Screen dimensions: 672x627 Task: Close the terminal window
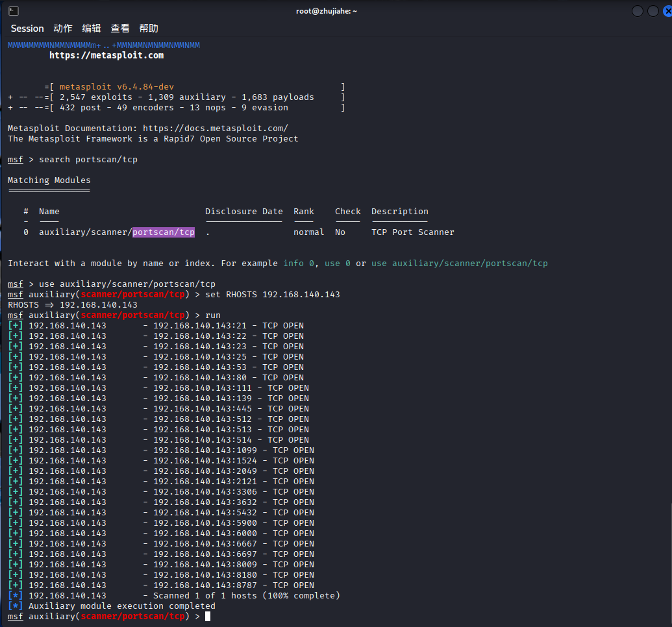coord(667,11)
